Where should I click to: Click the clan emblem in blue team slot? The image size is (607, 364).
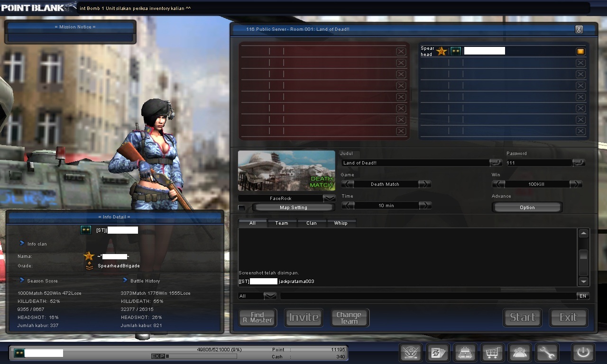pyautogui.click(x=456, y=51)
